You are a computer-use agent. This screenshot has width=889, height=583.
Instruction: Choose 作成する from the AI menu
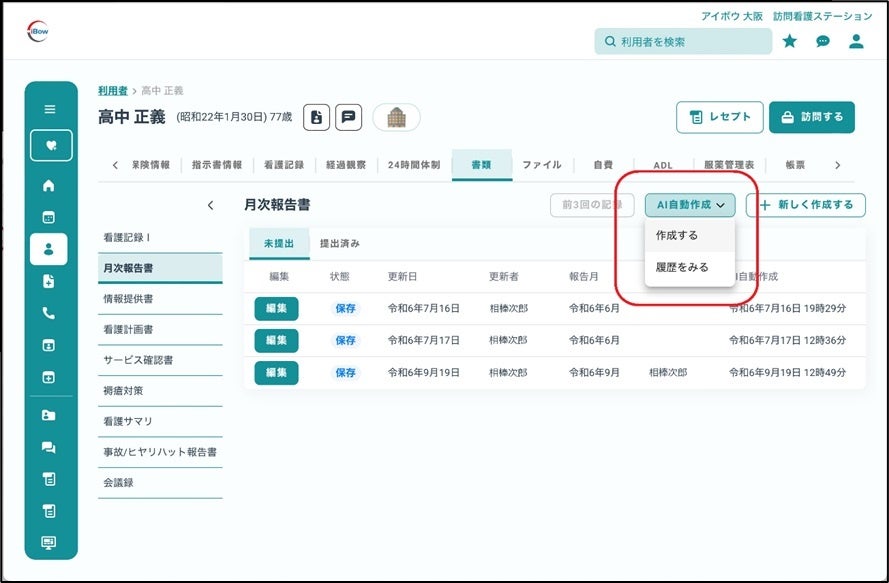click(x=690, y=235)
